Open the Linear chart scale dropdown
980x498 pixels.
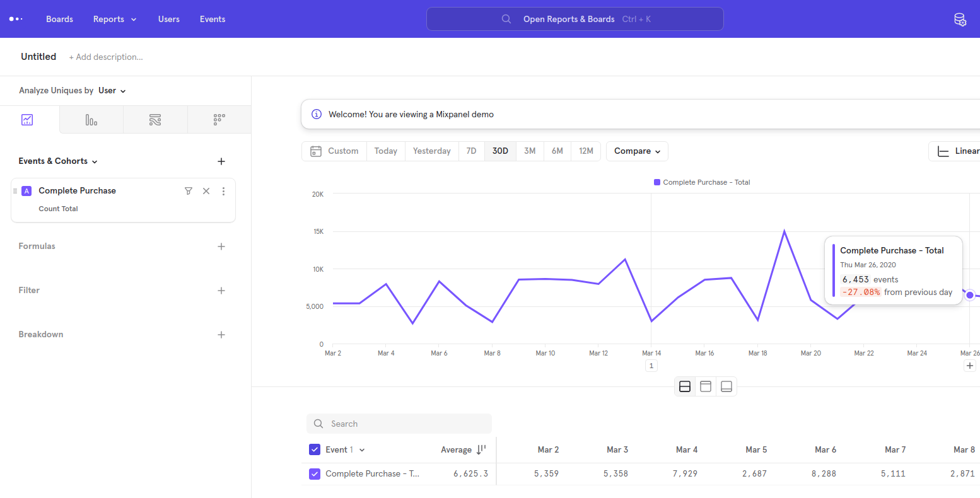[955, 151]
